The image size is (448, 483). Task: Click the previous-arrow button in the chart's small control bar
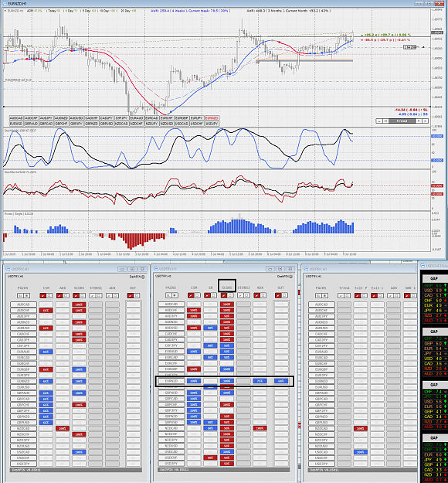[419, 121]
